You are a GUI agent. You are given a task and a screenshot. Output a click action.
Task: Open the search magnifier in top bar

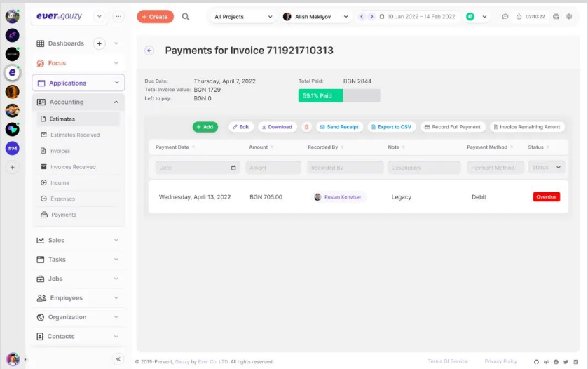[186, 16]
